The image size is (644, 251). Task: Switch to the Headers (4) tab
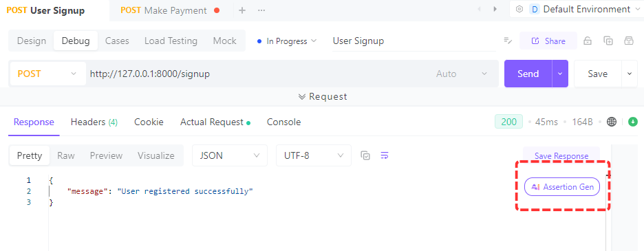click(x=94, y=122)
